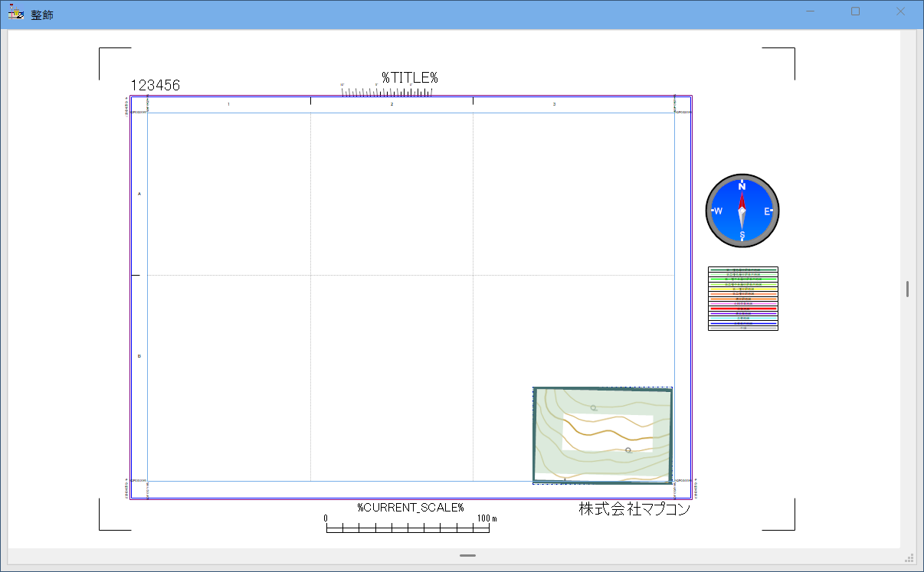Select the 123456 text label
This screenshot has height=572, width=924.
tap(156, 86)
